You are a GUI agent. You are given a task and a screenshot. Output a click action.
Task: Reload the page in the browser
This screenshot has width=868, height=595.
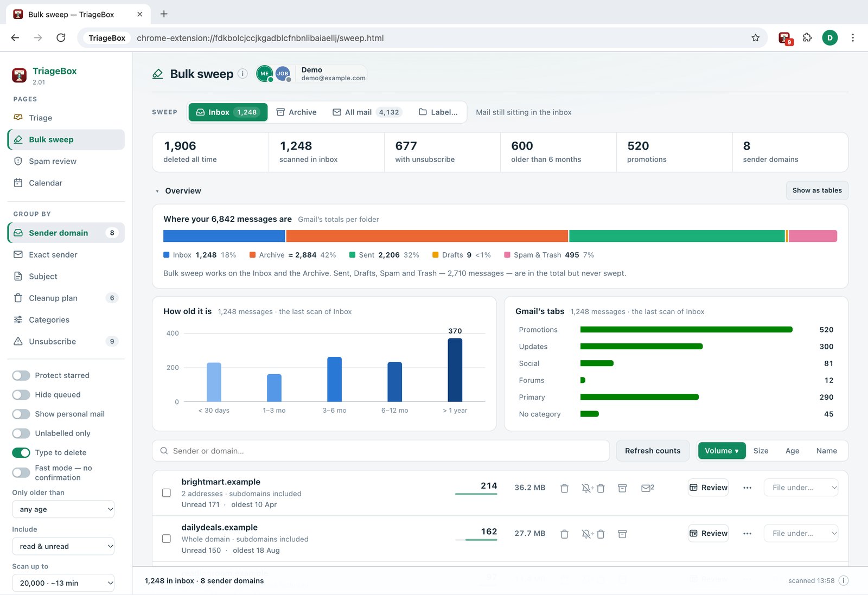pos(61,38)
